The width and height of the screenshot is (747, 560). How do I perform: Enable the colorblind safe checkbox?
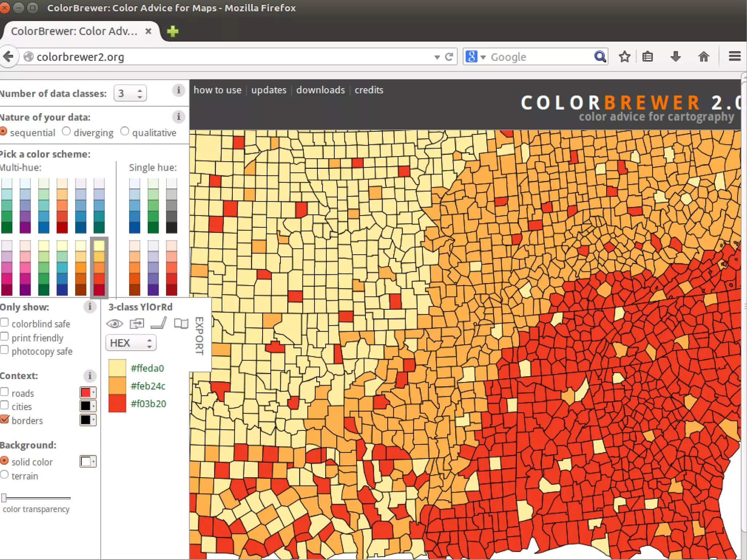4,323
